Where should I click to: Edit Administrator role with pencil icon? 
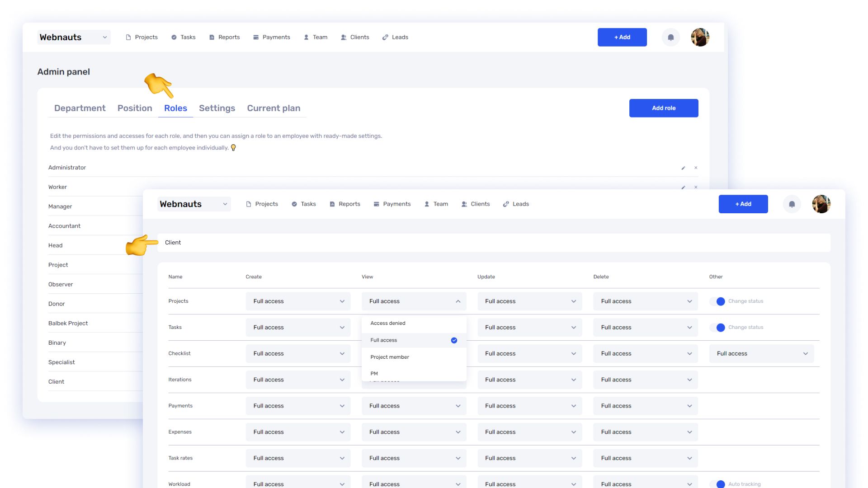click(684, 168)
